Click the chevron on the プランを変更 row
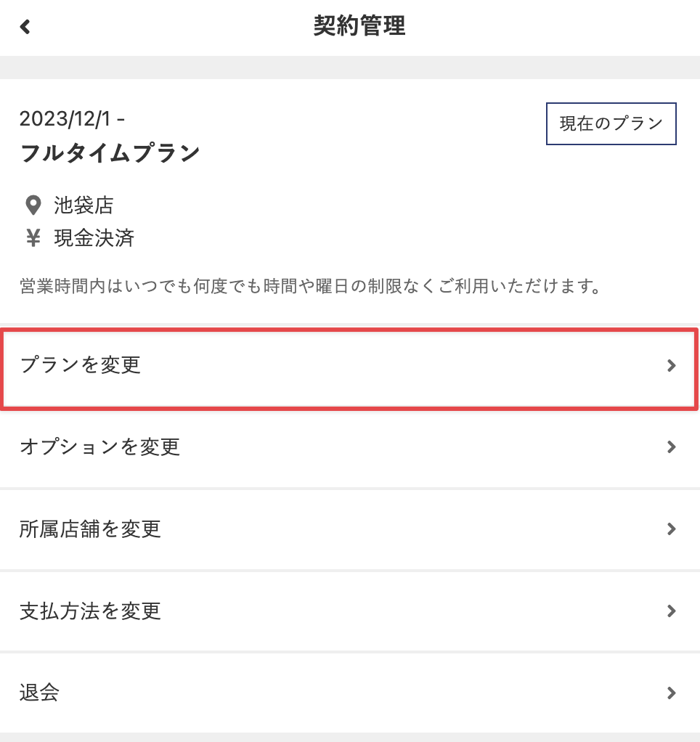Screen dimensions: 700x742 click(672, 366)
